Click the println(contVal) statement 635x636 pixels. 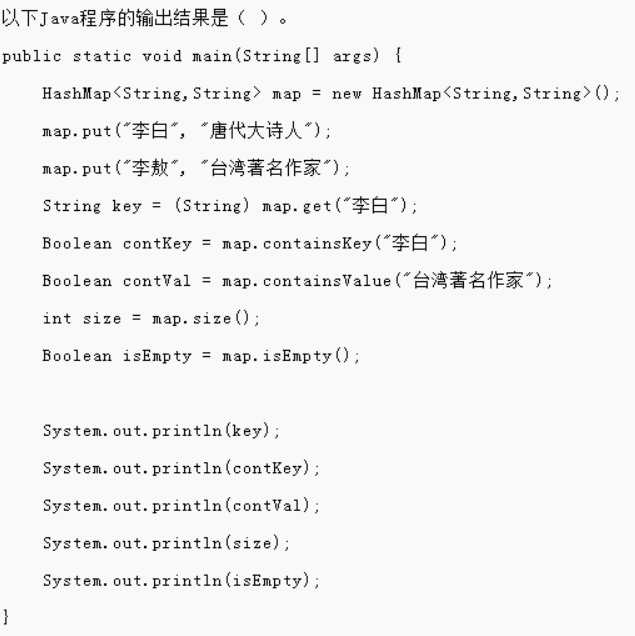click(x=181, y=506)
